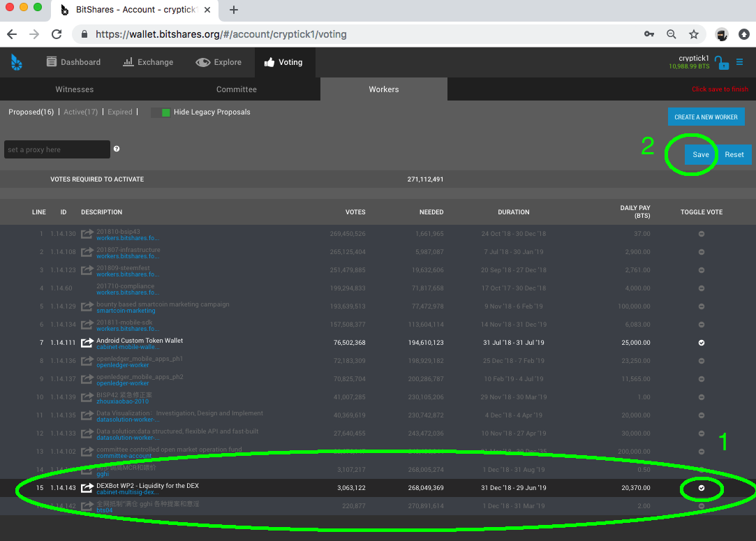
Task: Open the share icon for openledger_mobile_apps_ph2
Action: coord(87,379)
